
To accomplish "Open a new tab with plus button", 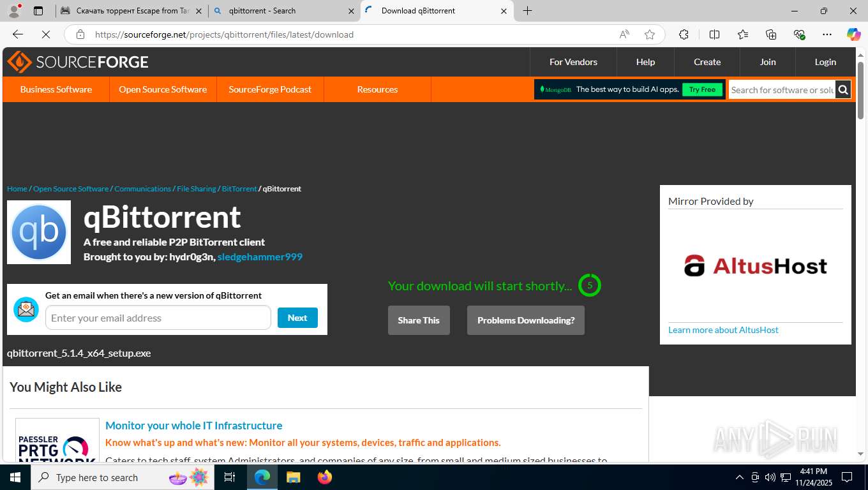I will click(527, 11).
